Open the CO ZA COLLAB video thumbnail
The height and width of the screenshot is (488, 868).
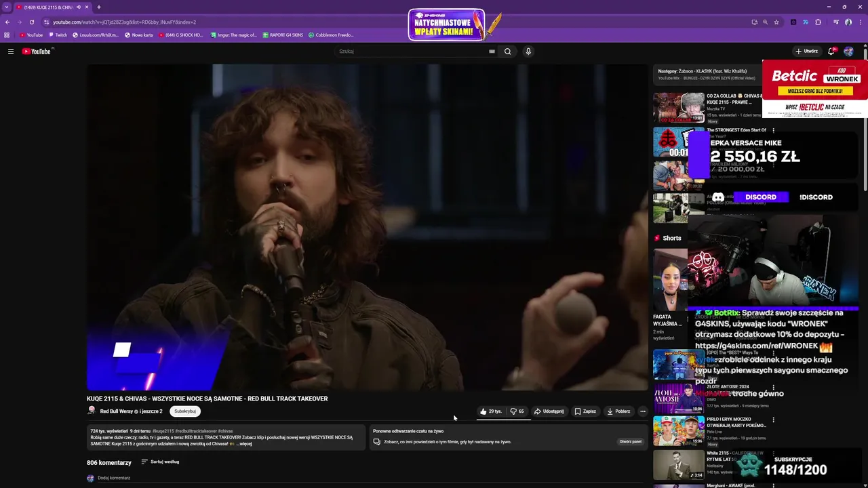679,107
